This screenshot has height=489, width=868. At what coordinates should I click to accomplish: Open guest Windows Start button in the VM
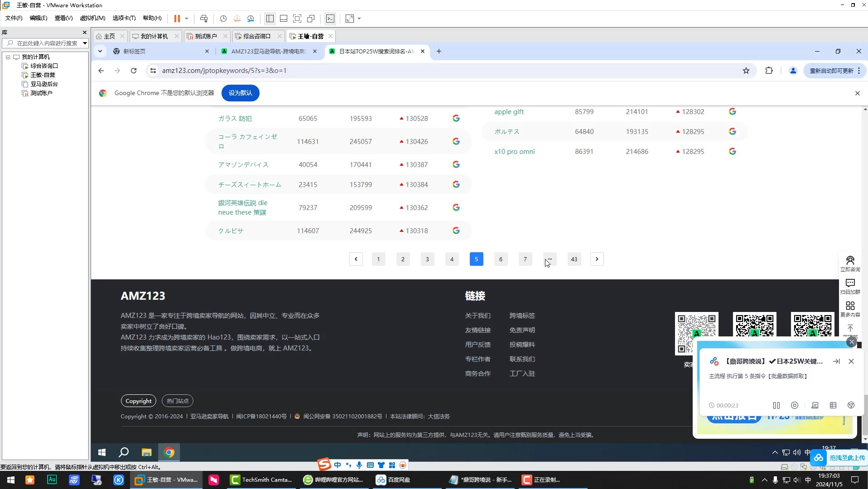click(x=102, y=452)
